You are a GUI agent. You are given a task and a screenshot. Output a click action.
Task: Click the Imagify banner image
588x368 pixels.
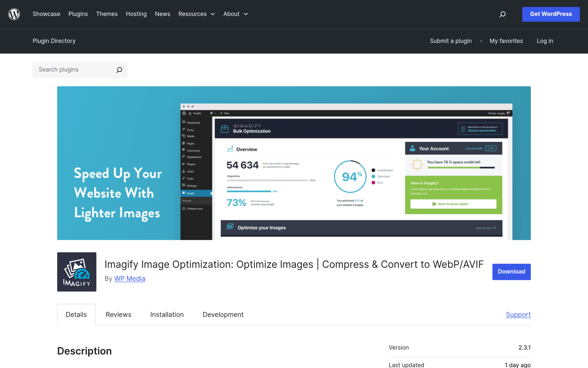(294, 163)
